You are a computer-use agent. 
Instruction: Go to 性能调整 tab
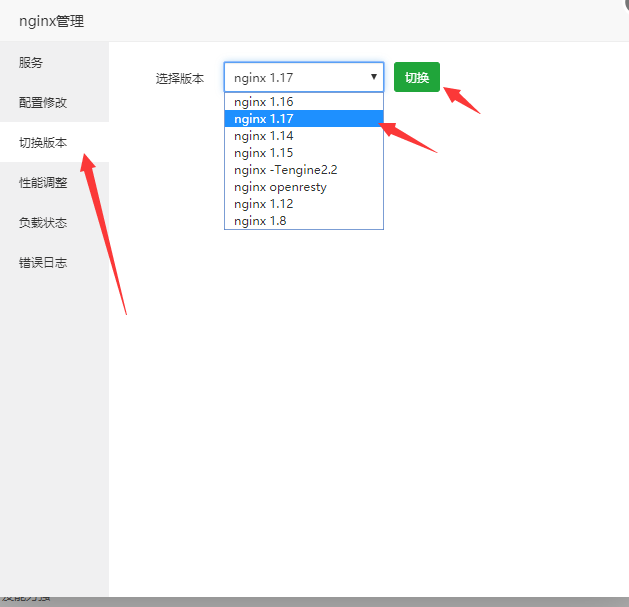coord(54,183)
